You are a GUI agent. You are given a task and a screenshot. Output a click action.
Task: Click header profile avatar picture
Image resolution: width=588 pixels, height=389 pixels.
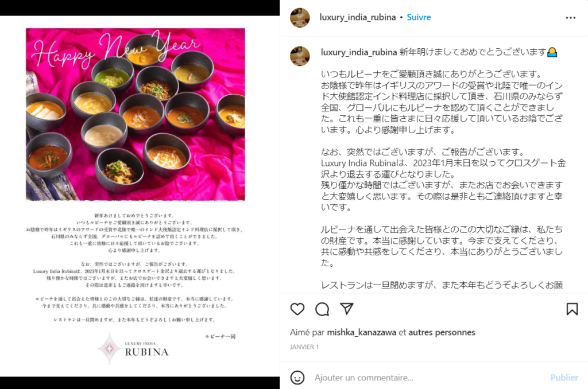300,17
